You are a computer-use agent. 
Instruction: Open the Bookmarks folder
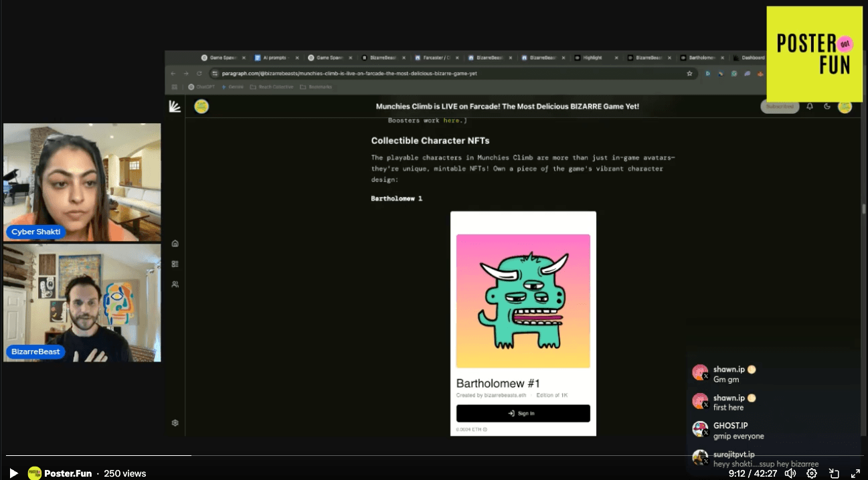316,87
